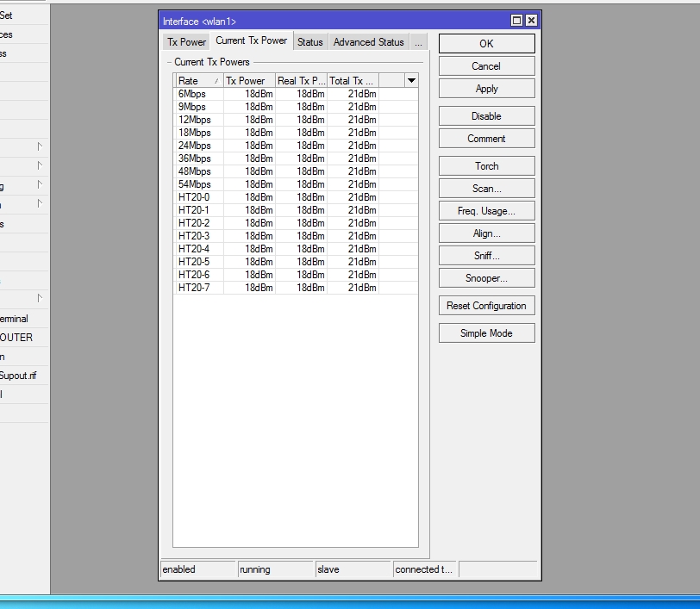Open the Sniff tool
This screenshot has height=609, width=700.
coord(486,256)
